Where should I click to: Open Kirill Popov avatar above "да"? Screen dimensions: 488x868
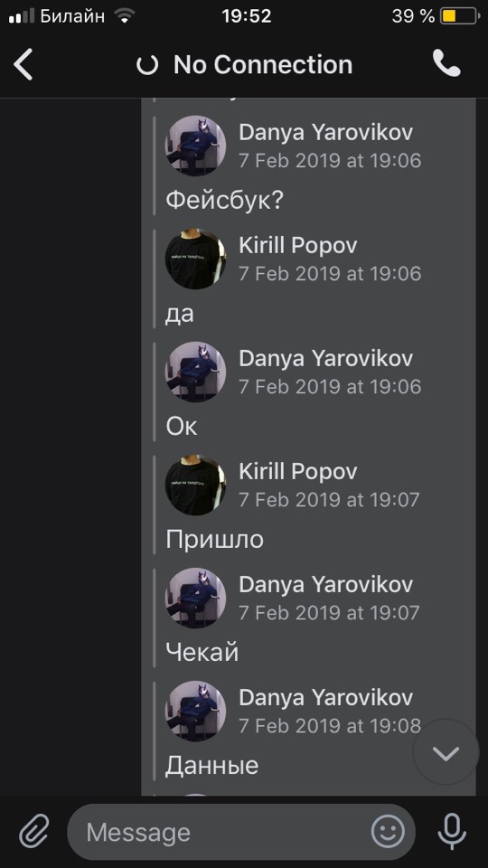coord(195,259)
